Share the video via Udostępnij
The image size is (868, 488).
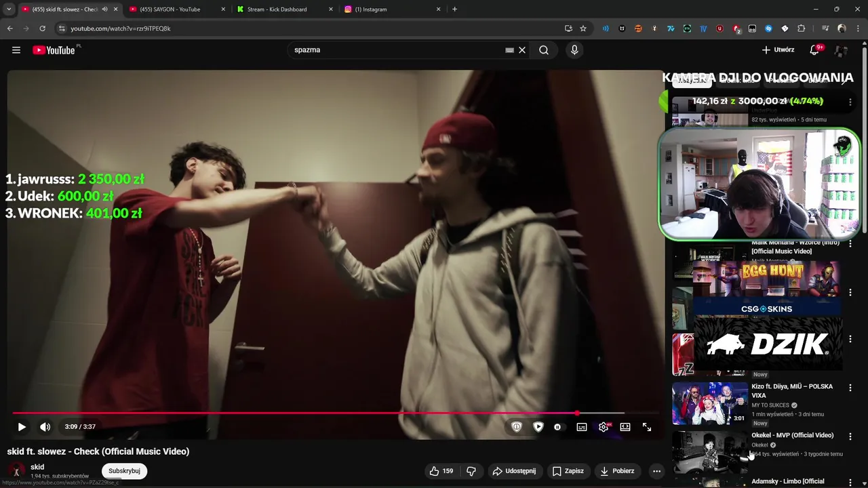[514, 471]
